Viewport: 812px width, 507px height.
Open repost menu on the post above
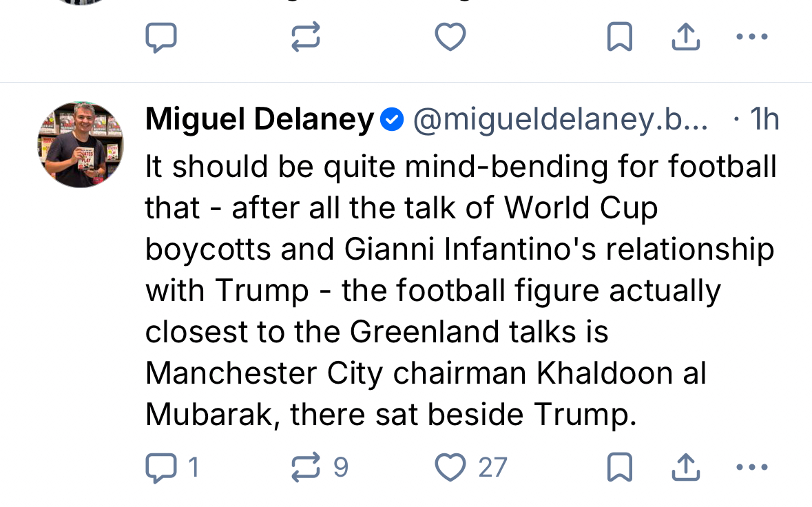(306, 37)
